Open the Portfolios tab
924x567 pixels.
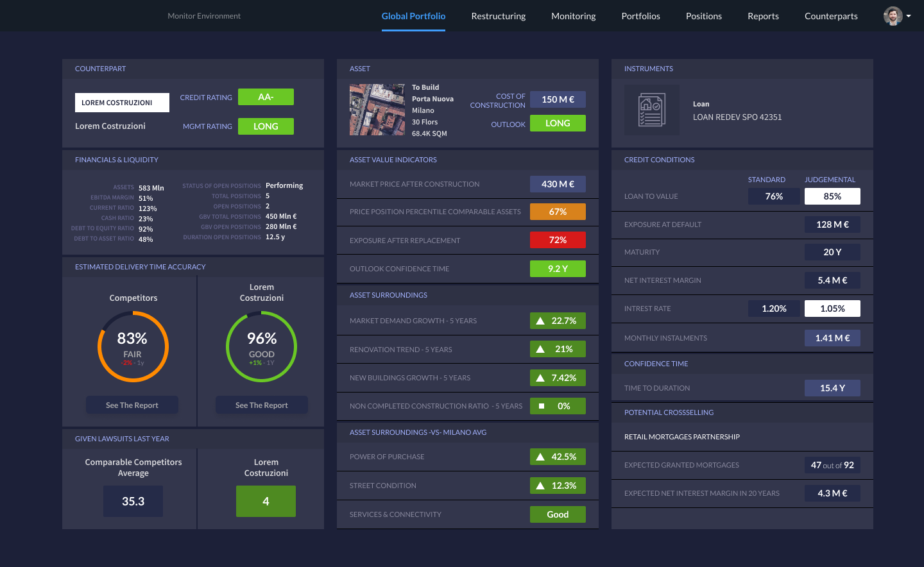[x=640, y=16]
